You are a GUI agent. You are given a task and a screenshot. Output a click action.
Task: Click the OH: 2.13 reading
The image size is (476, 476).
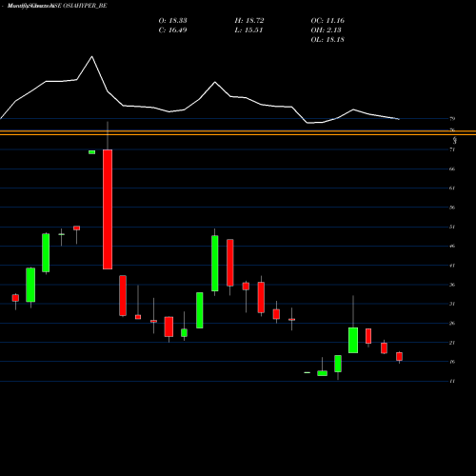pyautogui.click(x=326, y=30)
